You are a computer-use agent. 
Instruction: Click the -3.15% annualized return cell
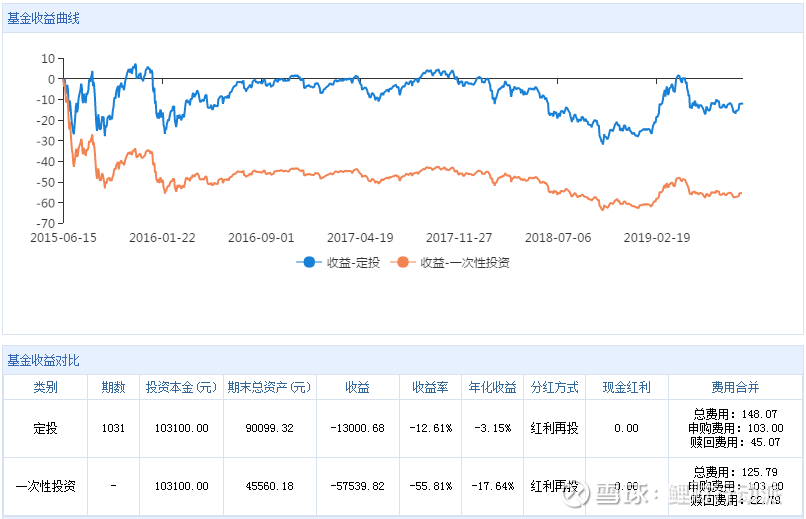pos(492,428)
